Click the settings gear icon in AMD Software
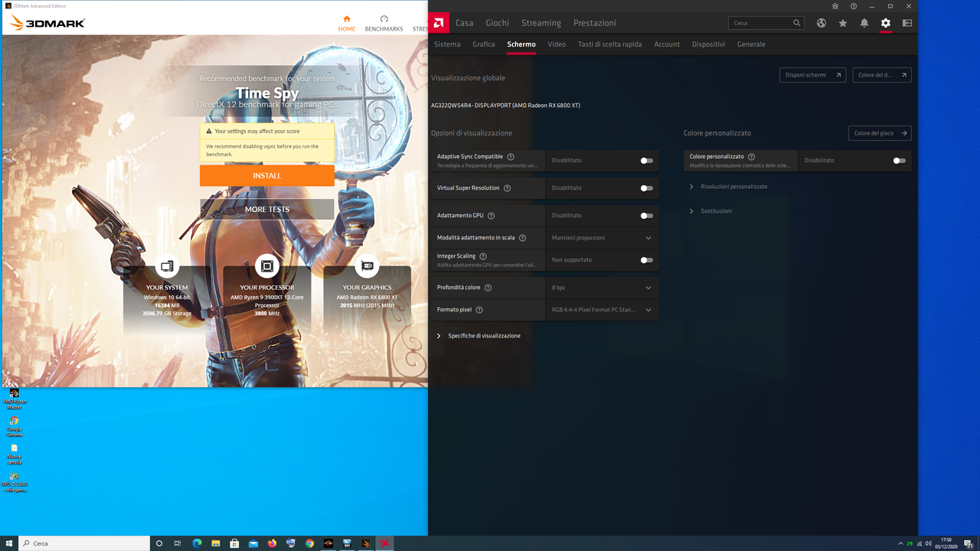Image resolution: width=980 pixels, height=551 pixels. pyautogui.click(x=886, y=23)
